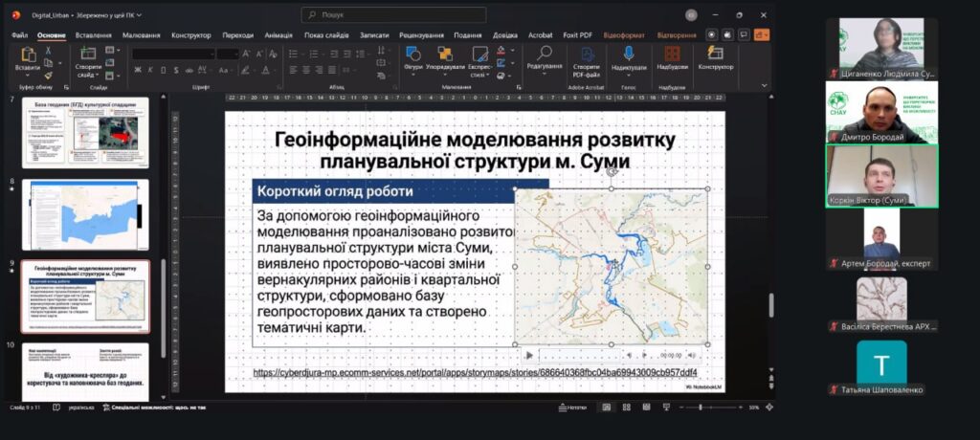Click the Dictate microphone icon in ribbon
The image size is (980, 440).
coord(629,56)
